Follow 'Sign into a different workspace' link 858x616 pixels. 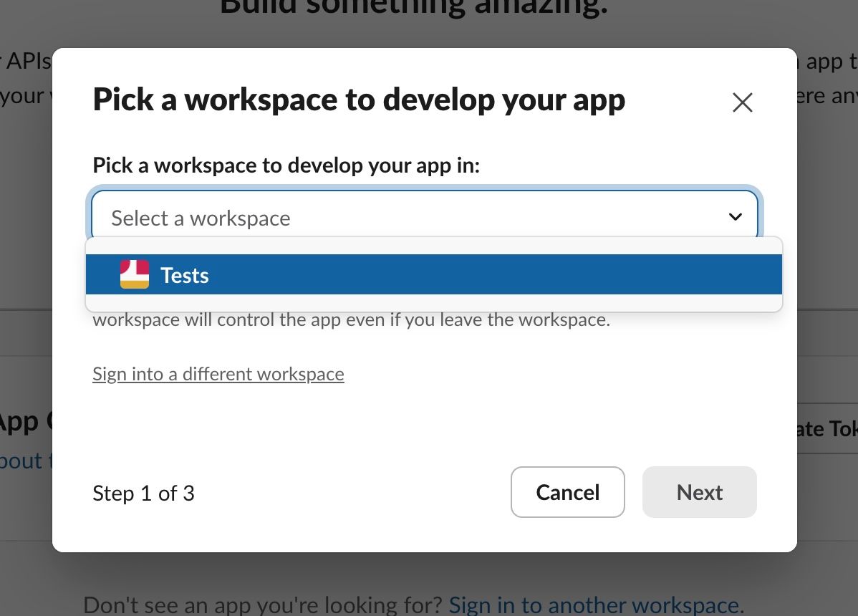pyautogui.click(x=218, y=374)
